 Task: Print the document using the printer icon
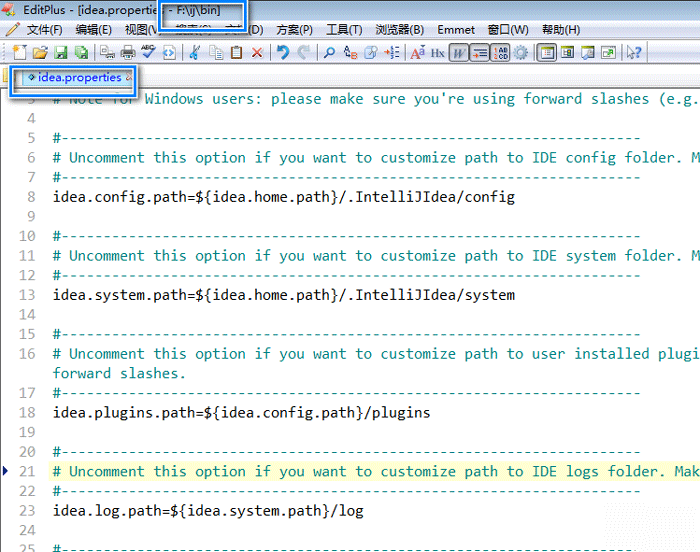128,53
